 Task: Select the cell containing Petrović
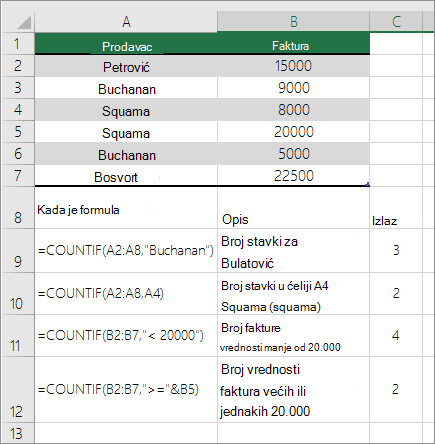click(126, 66)
